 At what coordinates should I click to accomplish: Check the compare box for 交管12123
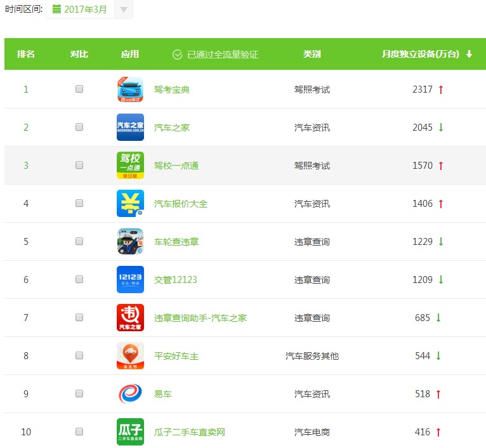pos(79,279)
